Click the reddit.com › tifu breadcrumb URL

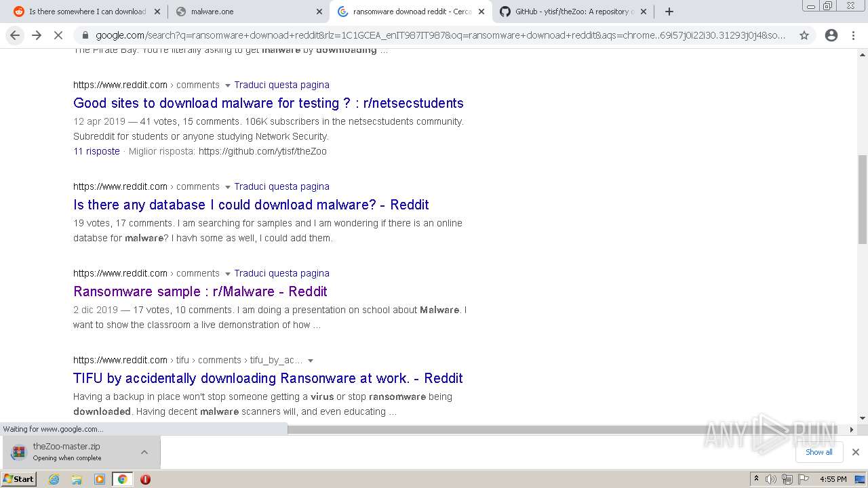click(188, 360)
